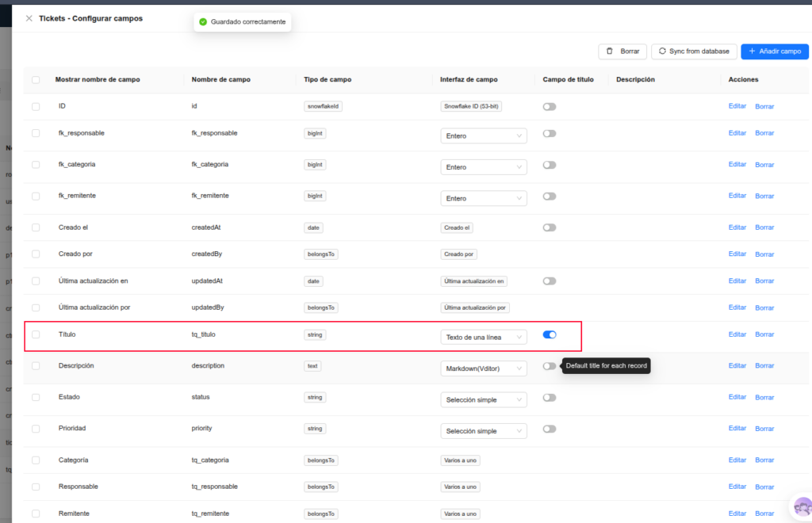Viewport: 812px width, 523px height.
Task: Click the plus icon in Añadir campo
Action: (752, 52)
